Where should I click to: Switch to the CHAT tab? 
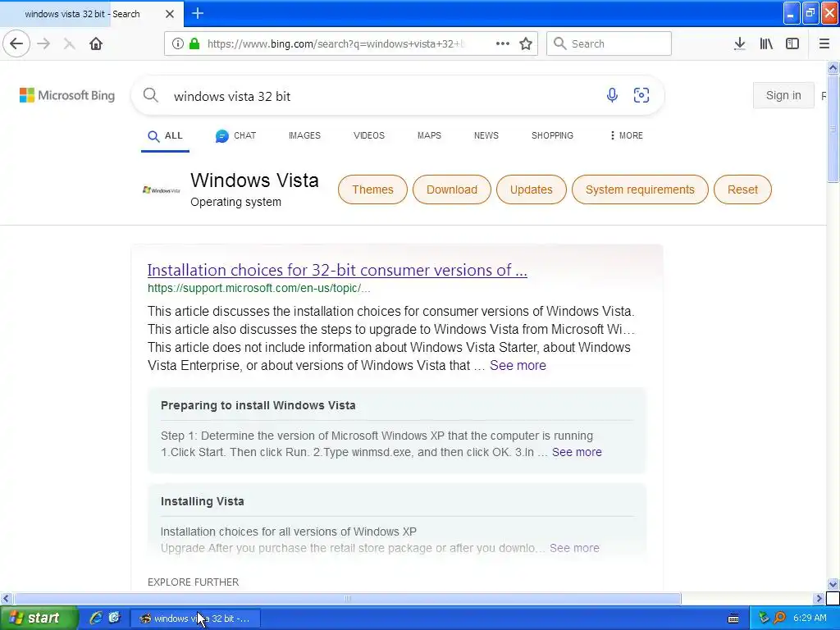tap(235, 136)
